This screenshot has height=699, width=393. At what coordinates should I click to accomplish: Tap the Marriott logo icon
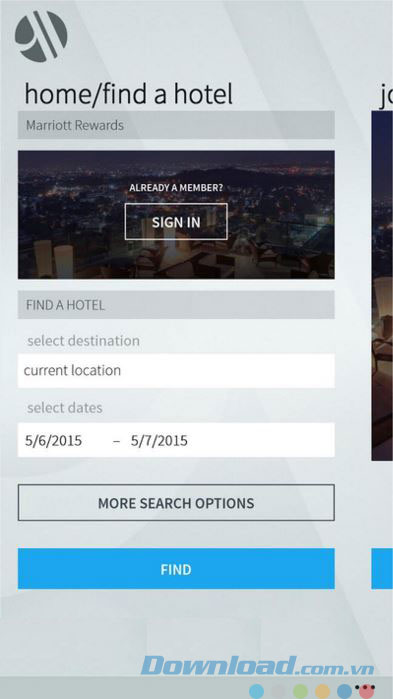click(41, 37)
